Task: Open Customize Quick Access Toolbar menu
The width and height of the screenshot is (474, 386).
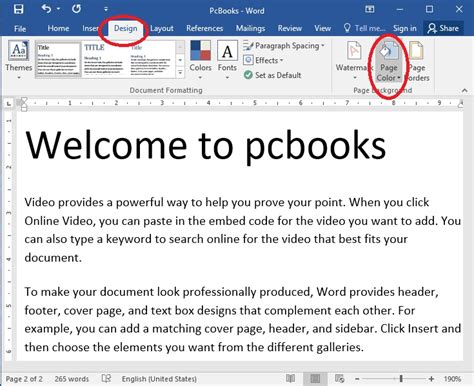Action: point(106,9)
